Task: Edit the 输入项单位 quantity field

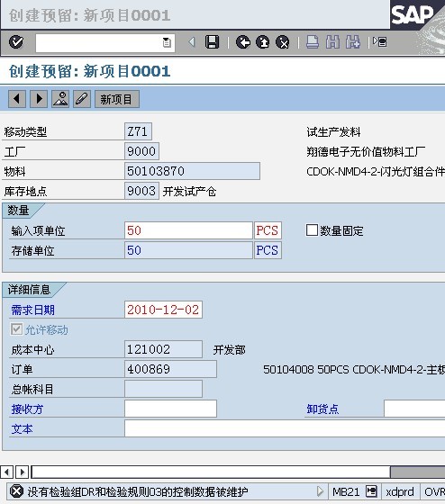Action: [188, 230]
